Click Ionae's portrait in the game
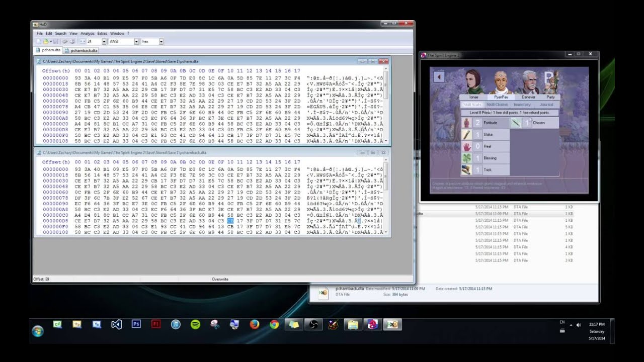The image size is (644, 362). [473, 82]
